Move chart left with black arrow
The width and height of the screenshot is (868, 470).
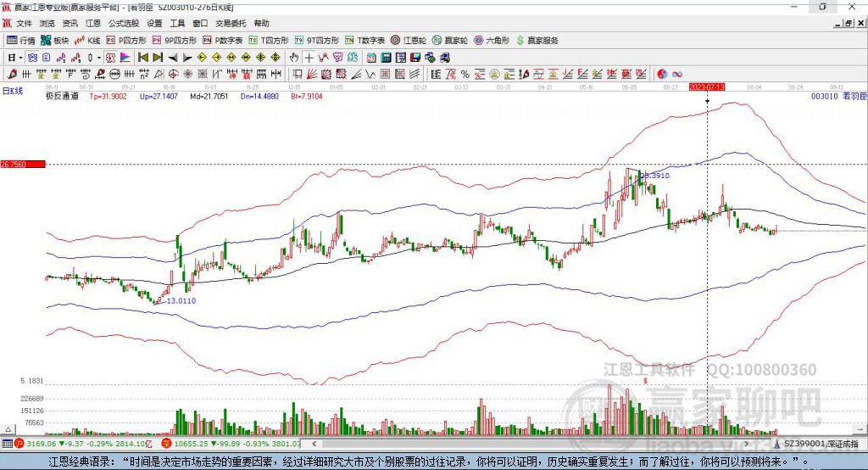click(x=173, y=58)
